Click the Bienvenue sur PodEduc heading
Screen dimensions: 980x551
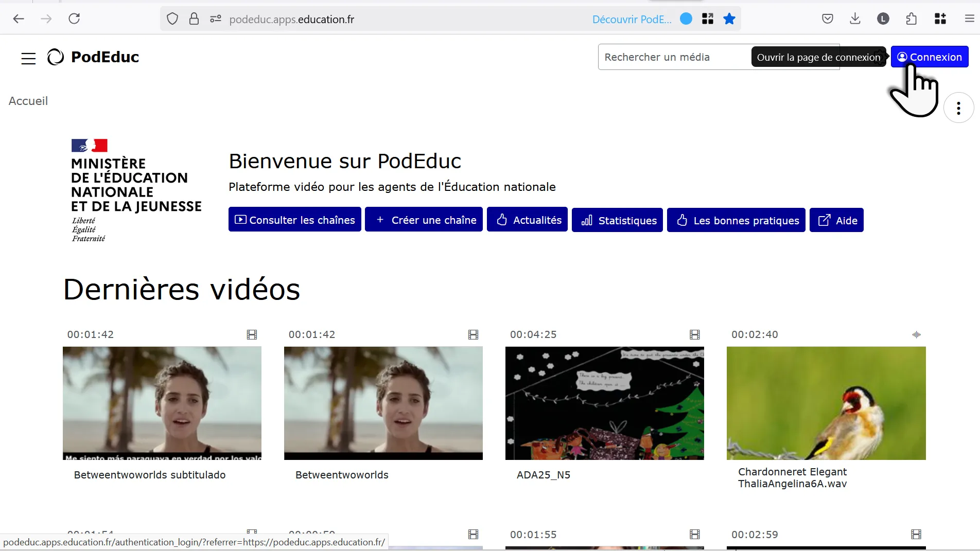(345, 161)
